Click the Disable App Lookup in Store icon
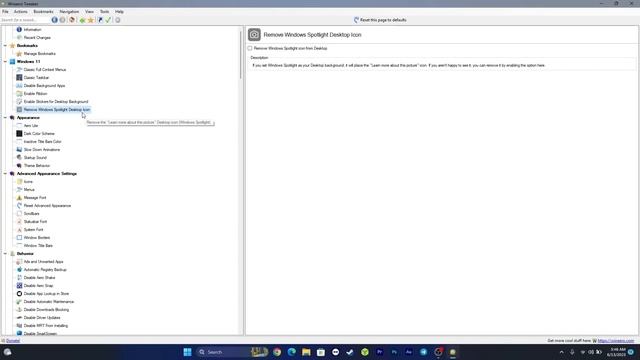 (19, 293)
